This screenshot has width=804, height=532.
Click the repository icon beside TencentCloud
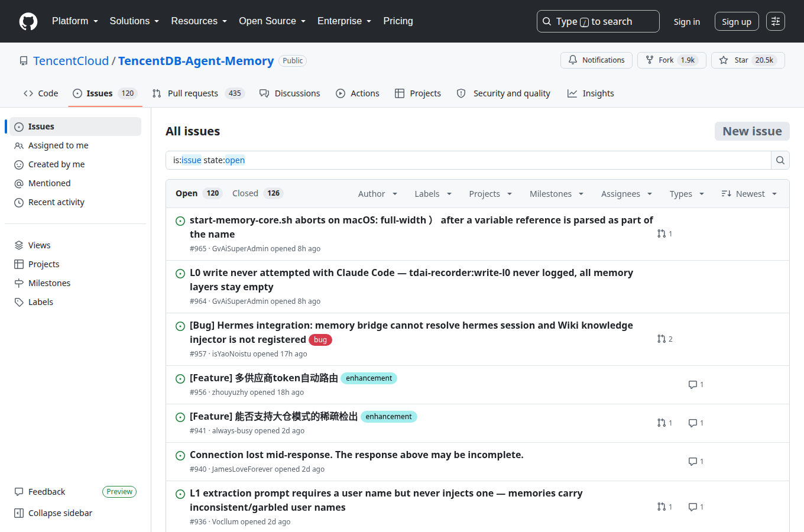(24, 61)
